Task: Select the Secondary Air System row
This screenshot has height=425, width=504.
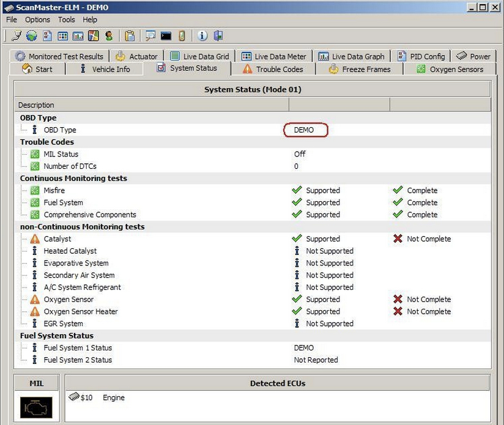Action: coord(253,275)
